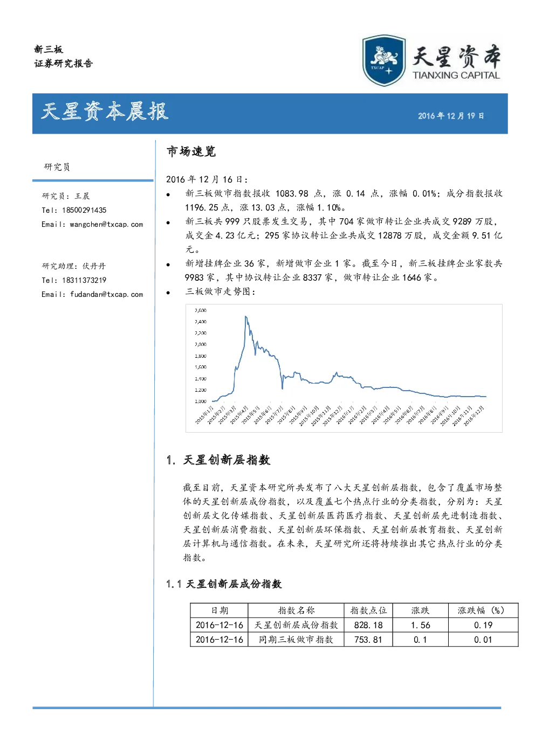Click the 涨跌幅(%) column header
535x756 pixels.
[x=483, y=611]
